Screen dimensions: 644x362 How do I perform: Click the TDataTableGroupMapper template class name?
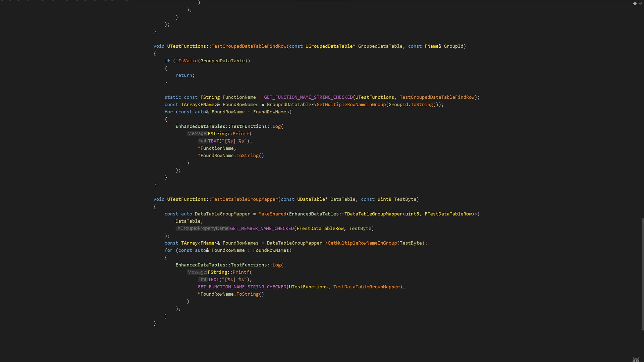373,214
